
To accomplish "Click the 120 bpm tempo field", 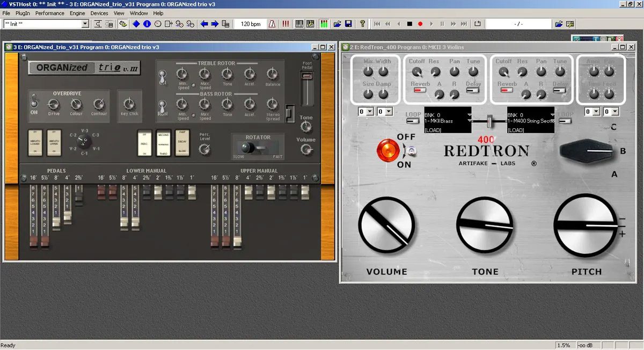I will point(251,24).
